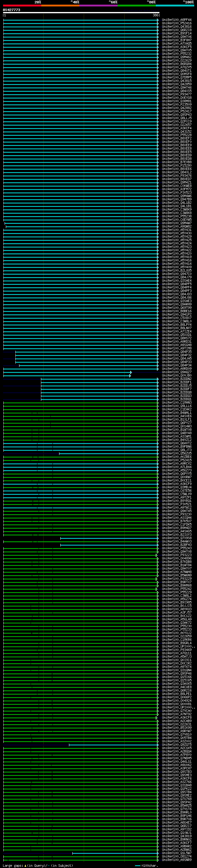Select hit label UniRef100_A9RD31
Image resolution: width=197 pixels, height=868 pixels.
[177, 342]
